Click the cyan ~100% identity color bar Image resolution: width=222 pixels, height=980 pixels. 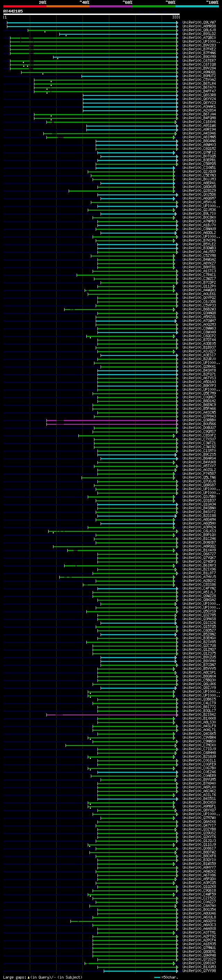point(197,6)
